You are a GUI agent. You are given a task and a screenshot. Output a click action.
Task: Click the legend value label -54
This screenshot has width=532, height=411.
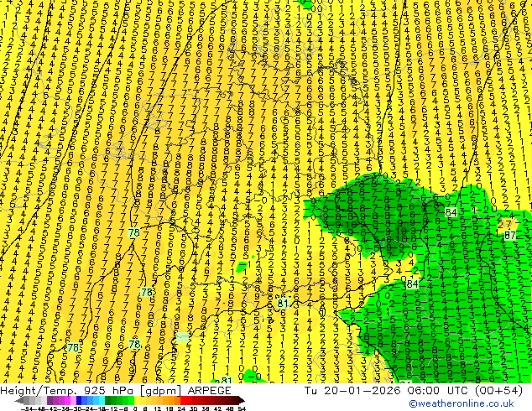click(27, 408)
